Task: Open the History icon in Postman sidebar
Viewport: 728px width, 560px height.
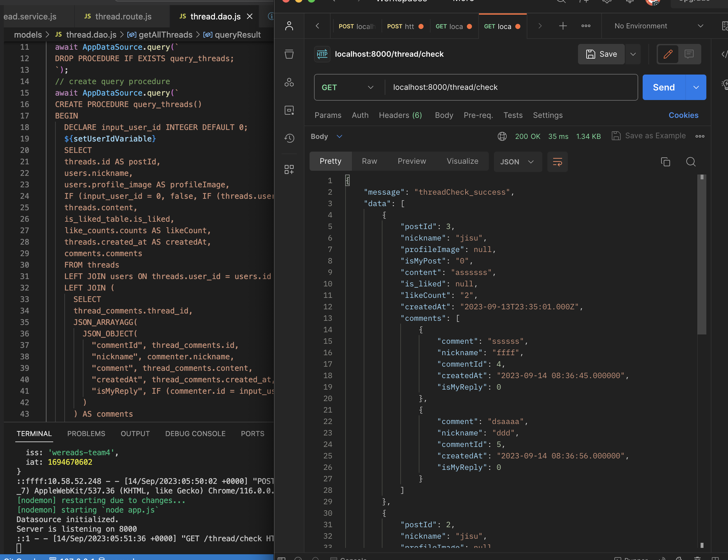Action: coord(289,138)
